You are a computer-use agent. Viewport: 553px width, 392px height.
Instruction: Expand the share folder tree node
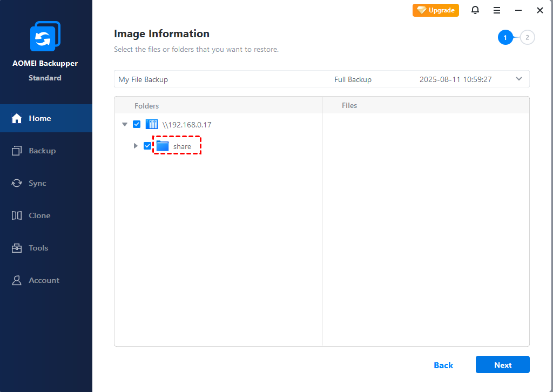coord(136,146)
